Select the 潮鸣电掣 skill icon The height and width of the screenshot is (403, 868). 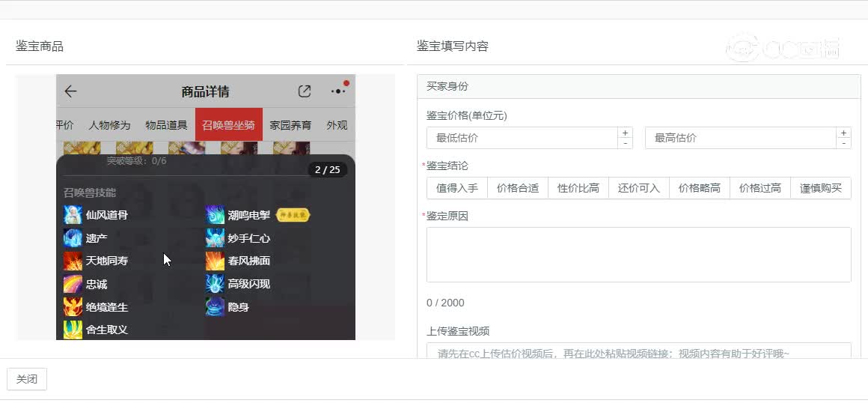pos(216,214)
